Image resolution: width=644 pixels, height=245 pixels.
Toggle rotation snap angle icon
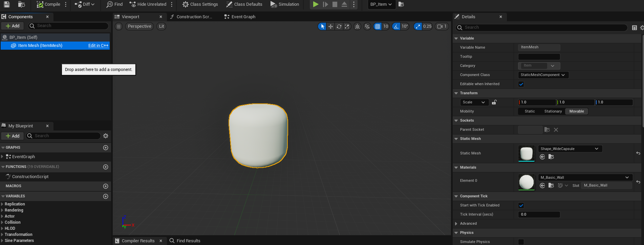[x=396, y=26]
